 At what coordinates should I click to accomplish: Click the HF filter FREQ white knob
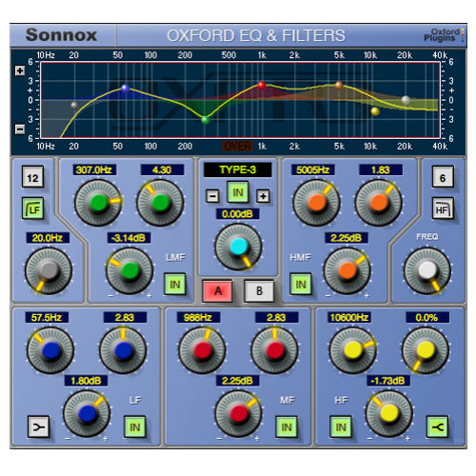pyautogui.click(x=427, y=270)
